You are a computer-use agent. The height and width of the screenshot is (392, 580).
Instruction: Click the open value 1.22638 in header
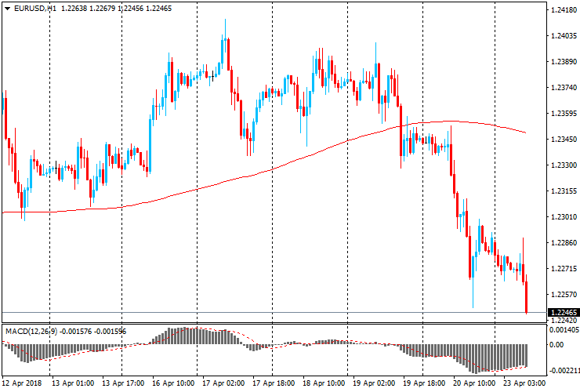74,8
